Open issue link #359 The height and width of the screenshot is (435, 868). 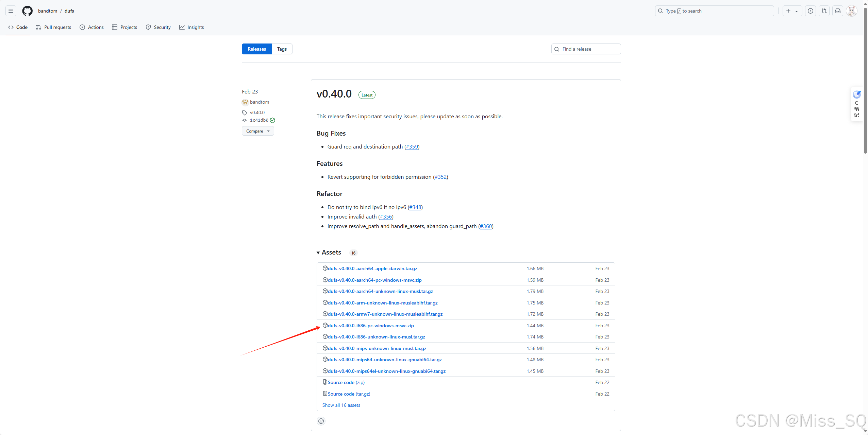click(x=412, y=147)
